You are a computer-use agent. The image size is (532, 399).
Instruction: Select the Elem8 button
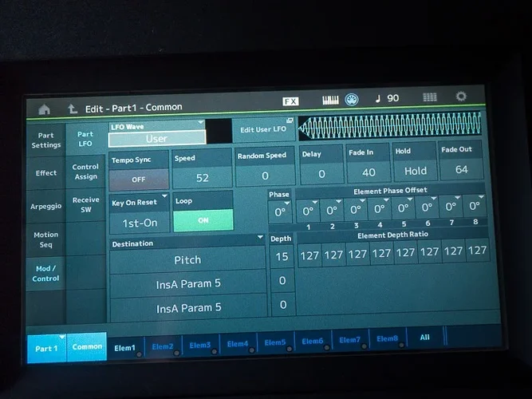pyautogui.click(x=387, y=338)
